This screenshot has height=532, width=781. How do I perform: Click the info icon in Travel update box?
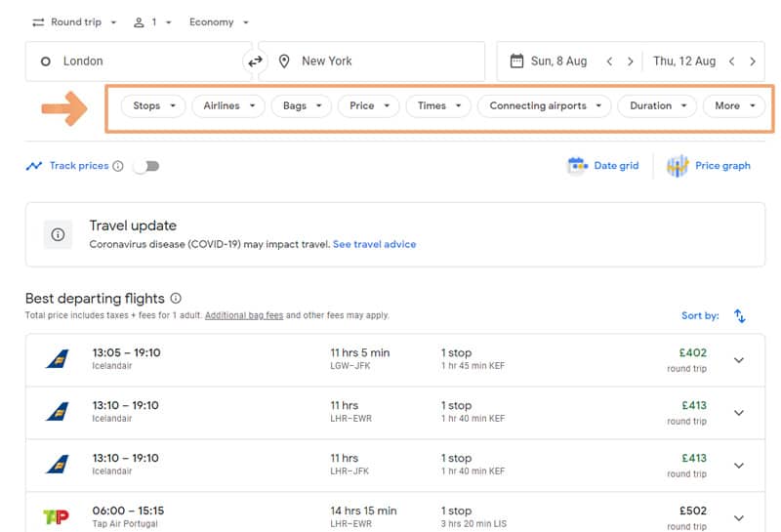(58, 234)
